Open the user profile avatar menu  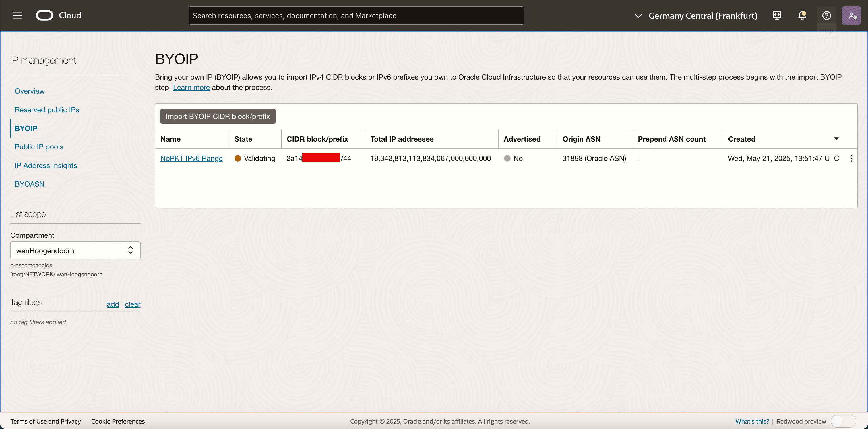[x=851, y=16]
